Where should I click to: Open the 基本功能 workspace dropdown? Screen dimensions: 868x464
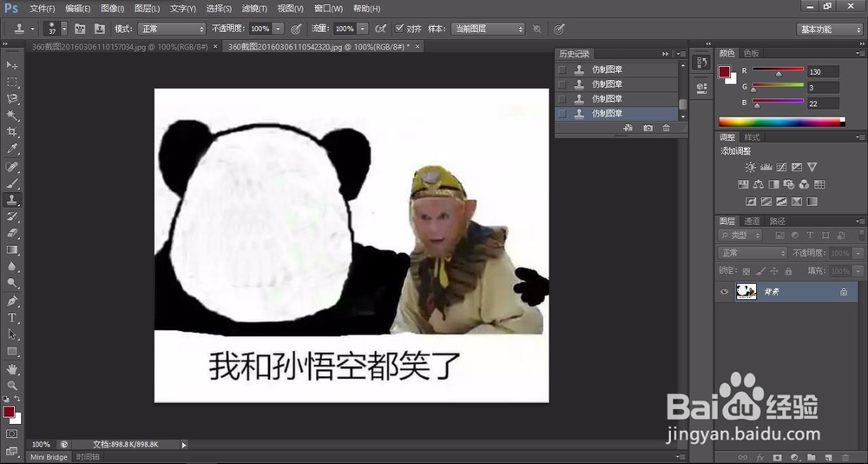[829, 30]
